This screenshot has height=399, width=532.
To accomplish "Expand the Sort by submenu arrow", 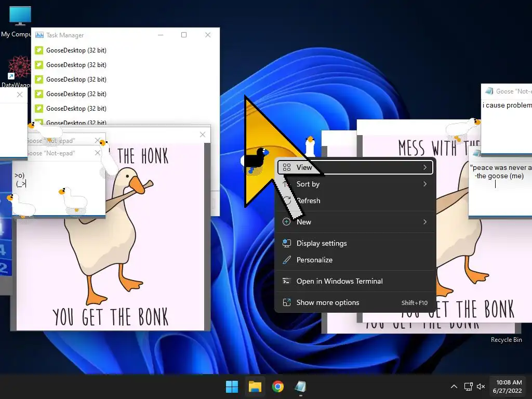I will [425, 184].
